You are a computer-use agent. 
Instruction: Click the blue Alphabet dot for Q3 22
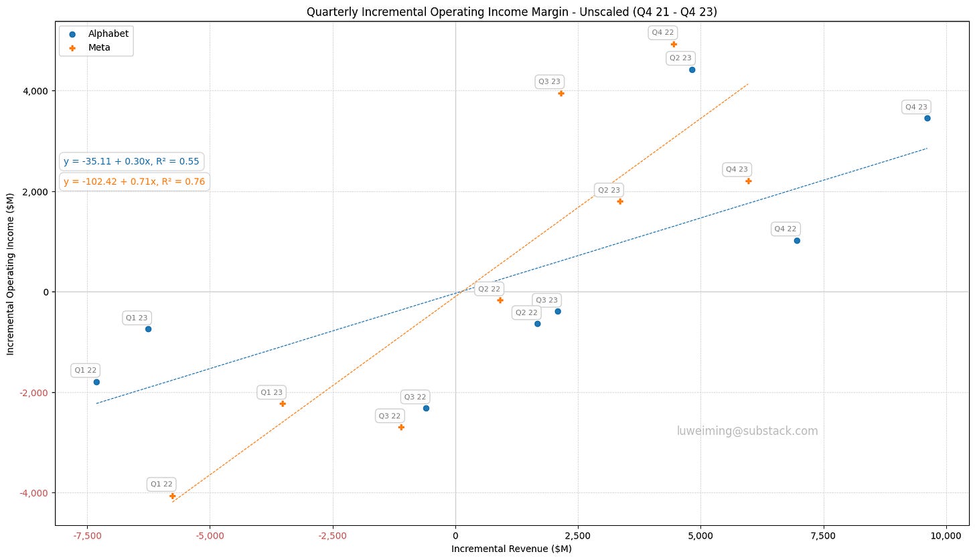pyautogui.click(x=426, y=408)
